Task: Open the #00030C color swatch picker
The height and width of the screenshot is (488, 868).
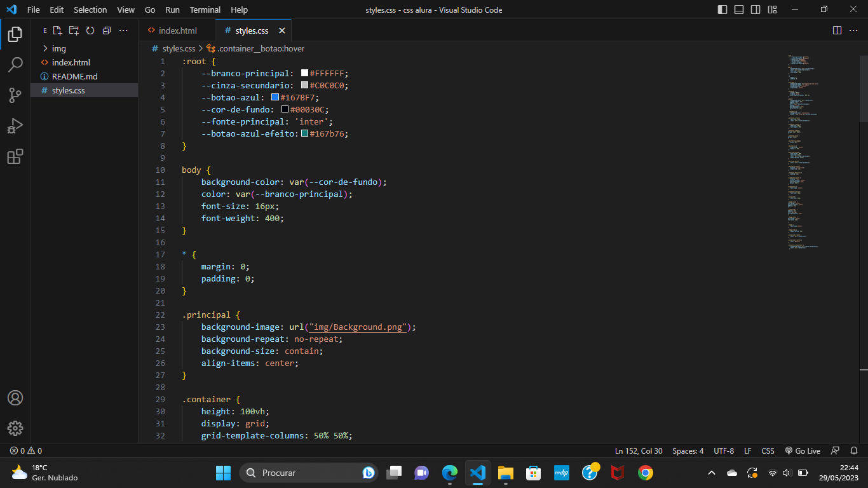Action: pos(285,109)
